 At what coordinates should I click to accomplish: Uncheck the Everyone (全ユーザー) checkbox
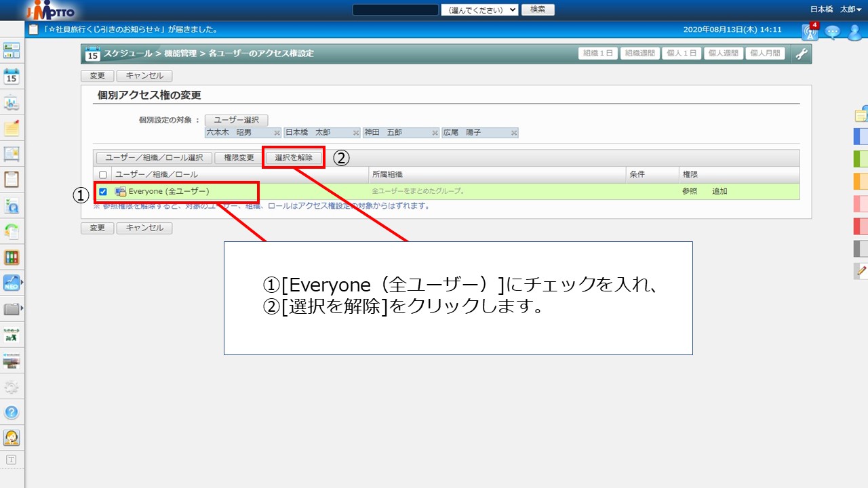(103, 192)
